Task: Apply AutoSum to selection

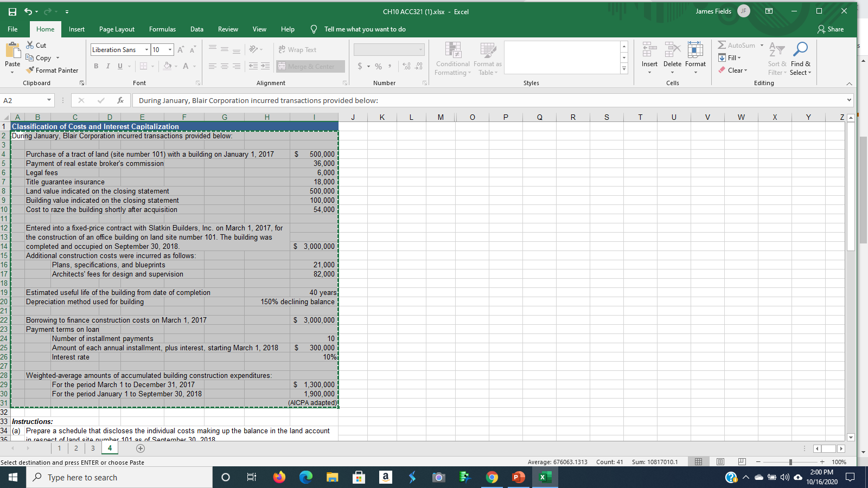Action: 739,46
